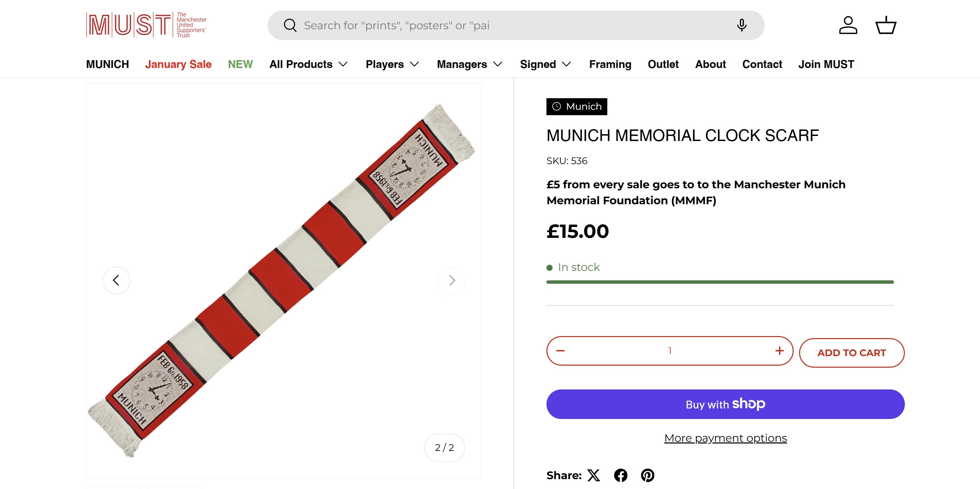Click the search magnifier icon
This screenshot has height=489, width=980.
coord(290,25)
